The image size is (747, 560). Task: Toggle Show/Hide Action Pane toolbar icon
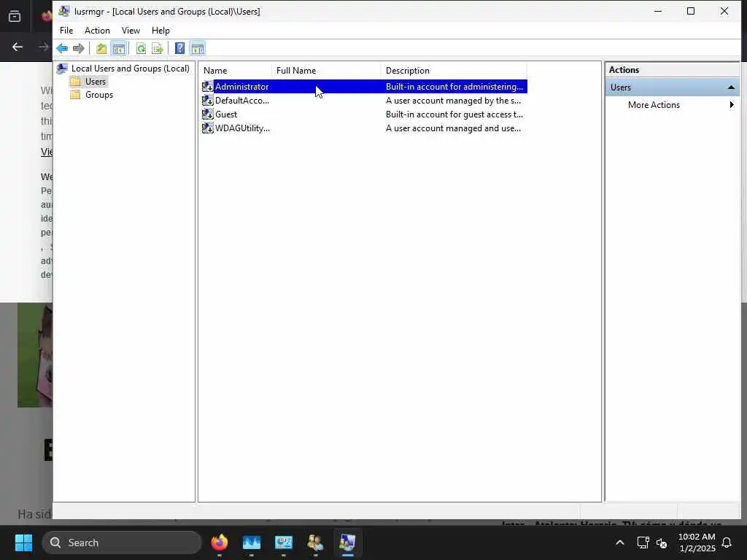[x=197, y=48]
